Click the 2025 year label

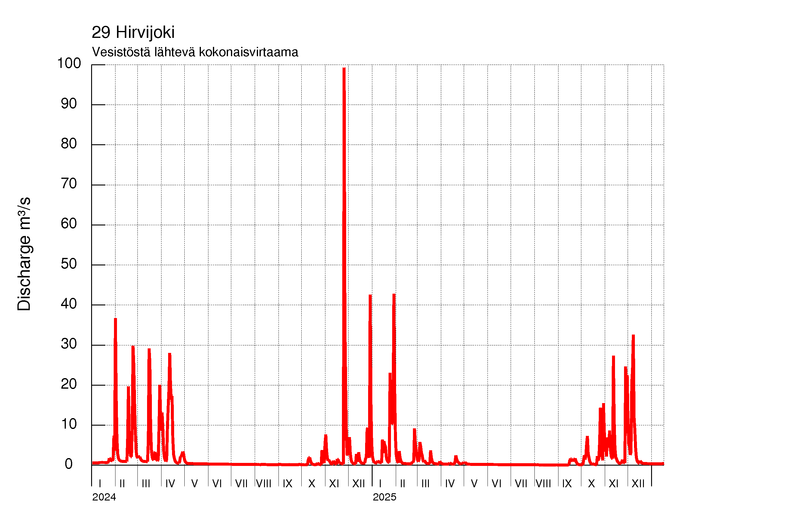[384, 497]
